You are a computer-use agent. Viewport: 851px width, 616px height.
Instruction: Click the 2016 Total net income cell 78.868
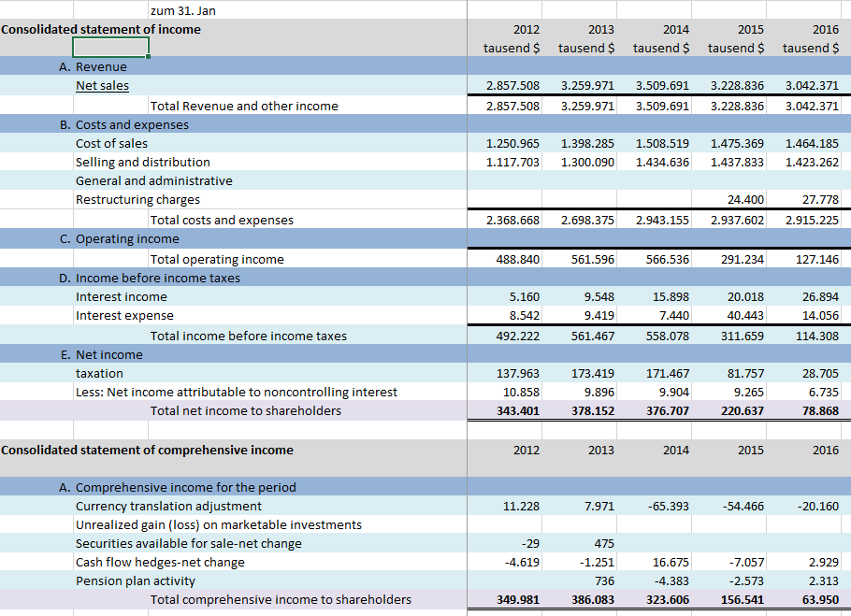pos(821,411)
